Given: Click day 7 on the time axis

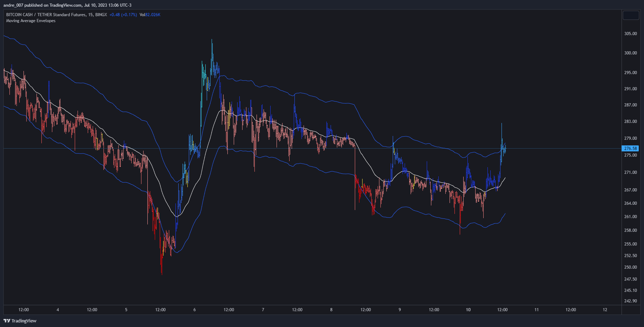Looking at the screenshot, I should coord(263,310).
